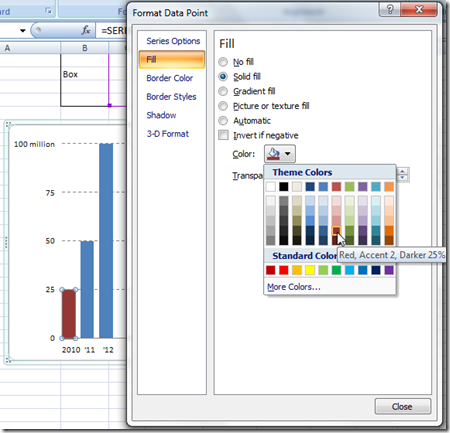450x433 pixels.
Task: Switch to the Shadow settings
Action: [x=161, y=115]
